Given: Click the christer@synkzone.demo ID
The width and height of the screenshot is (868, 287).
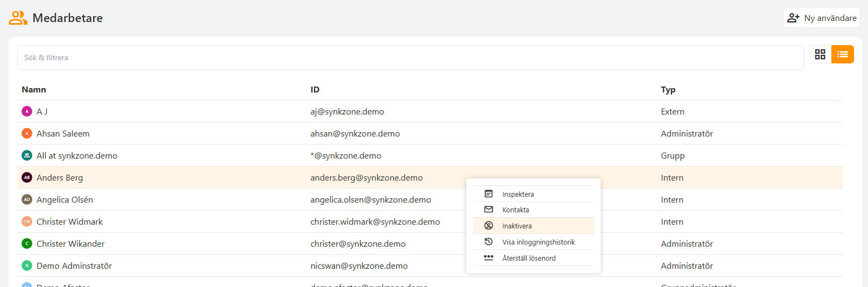Looking at the screenshot, I should pyautogui.click(x=358, y=243).
